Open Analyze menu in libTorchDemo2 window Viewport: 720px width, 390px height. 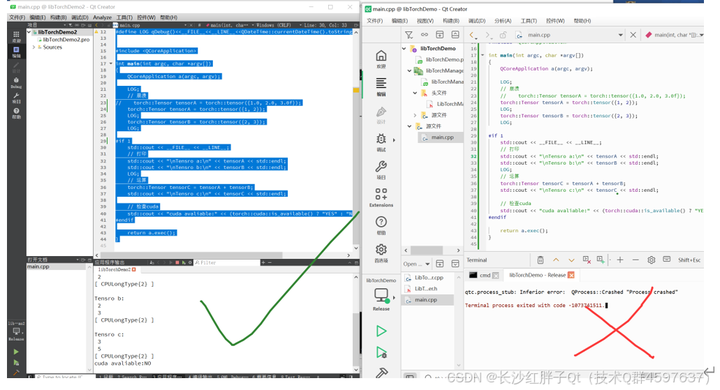pyautogui.click(x=102, y=17)
